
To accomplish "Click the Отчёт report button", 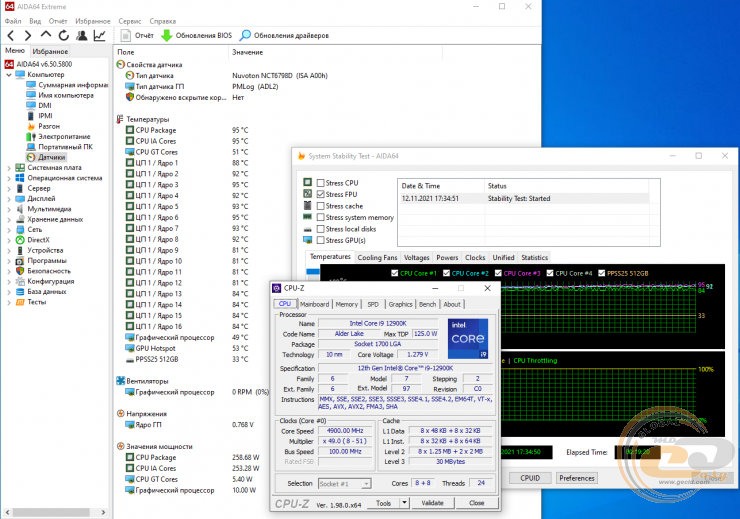I will (137, 35).
